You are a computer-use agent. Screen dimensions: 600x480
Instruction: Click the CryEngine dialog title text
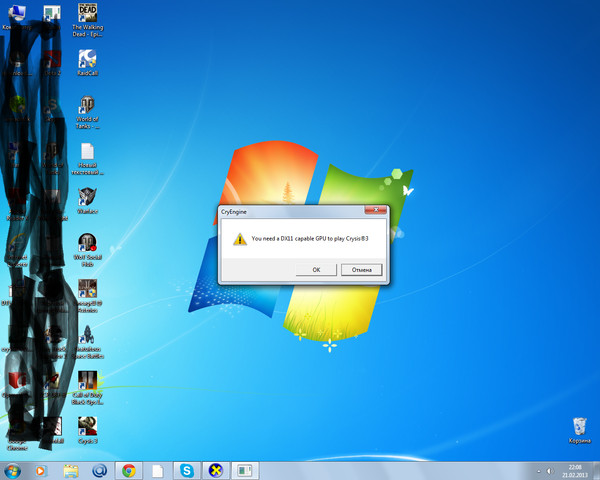point(233,212)
